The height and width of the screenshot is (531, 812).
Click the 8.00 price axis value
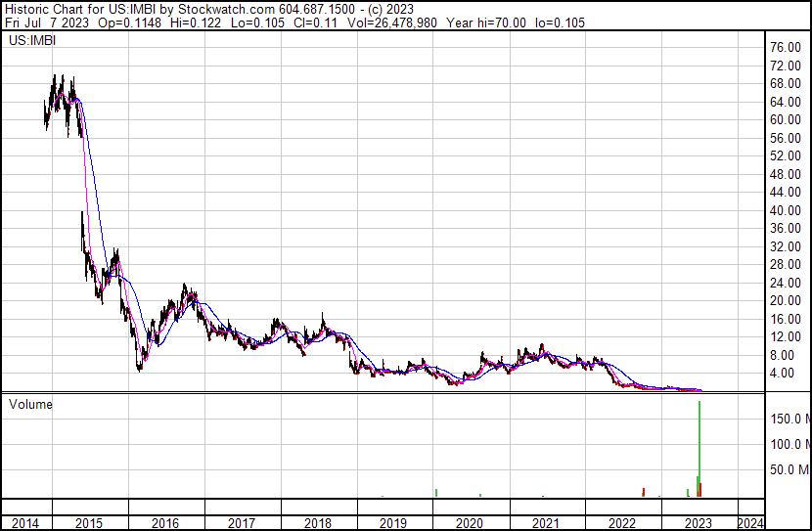782,356
